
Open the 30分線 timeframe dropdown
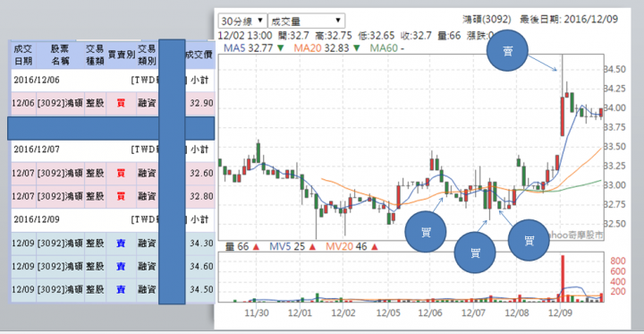[x=242, y=21]
